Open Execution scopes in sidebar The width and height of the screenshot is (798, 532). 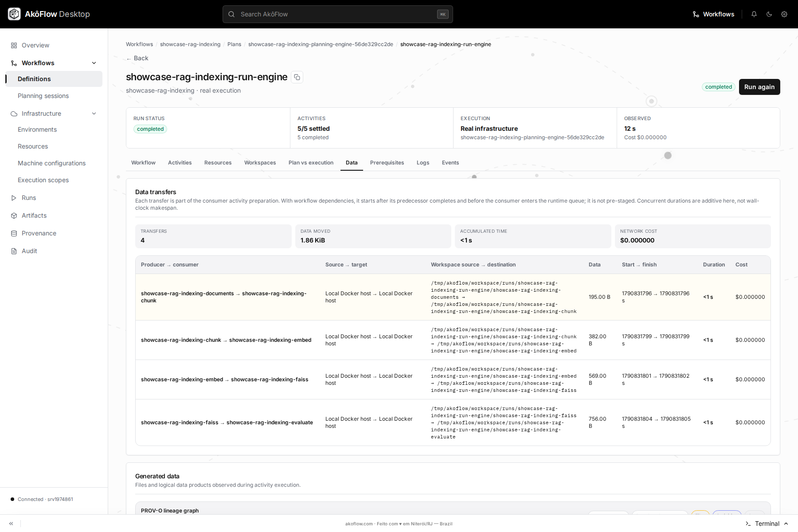point(43,180)
